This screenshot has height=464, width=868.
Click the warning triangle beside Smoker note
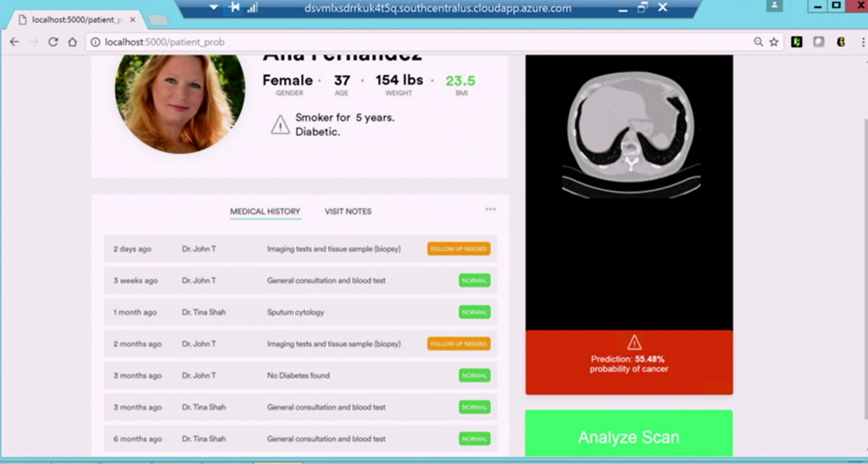coord(280,125)
